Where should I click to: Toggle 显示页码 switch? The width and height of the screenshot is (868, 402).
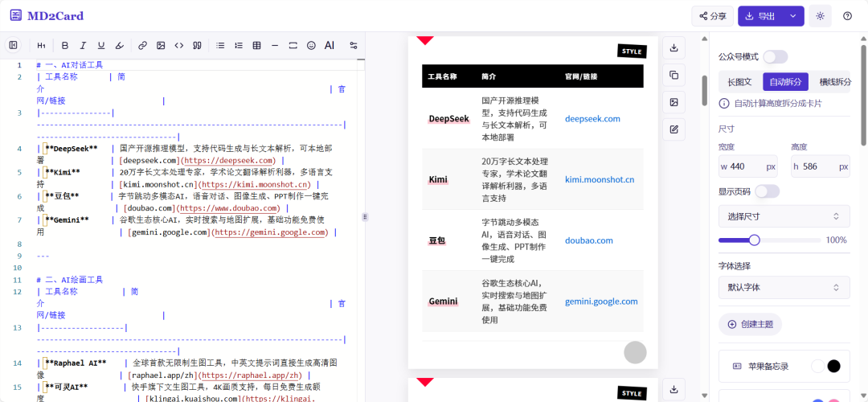[x=768, y=191]
